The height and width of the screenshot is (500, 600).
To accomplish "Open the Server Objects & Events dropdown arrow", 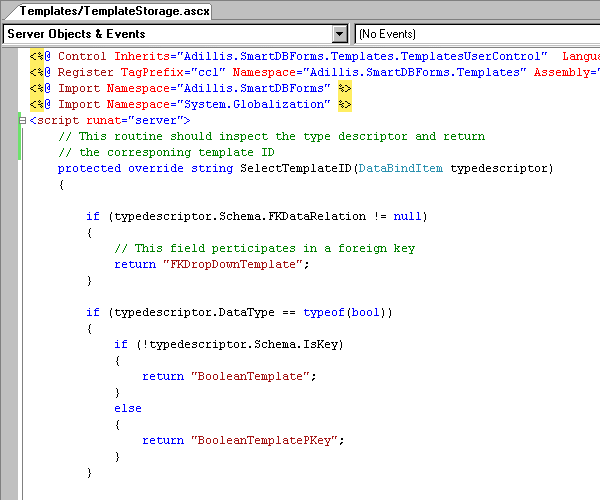I will [339, 34].
